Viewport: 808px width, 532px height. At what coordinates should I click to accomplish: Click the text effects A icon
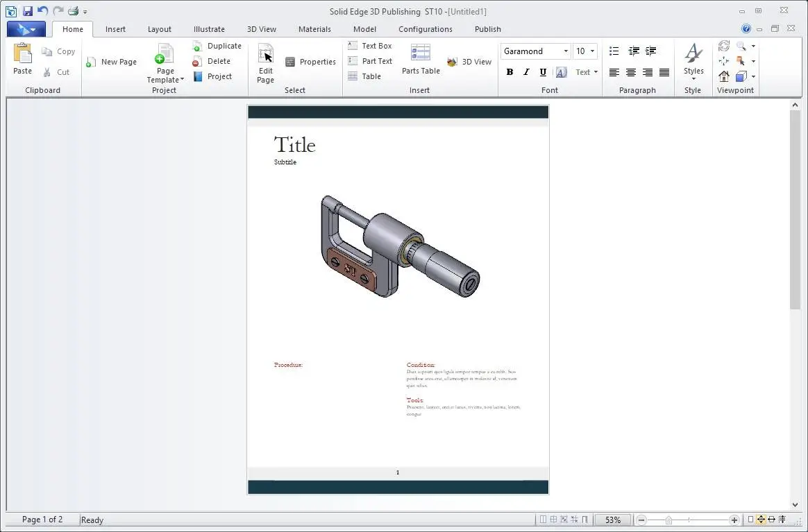pos(561,72)
